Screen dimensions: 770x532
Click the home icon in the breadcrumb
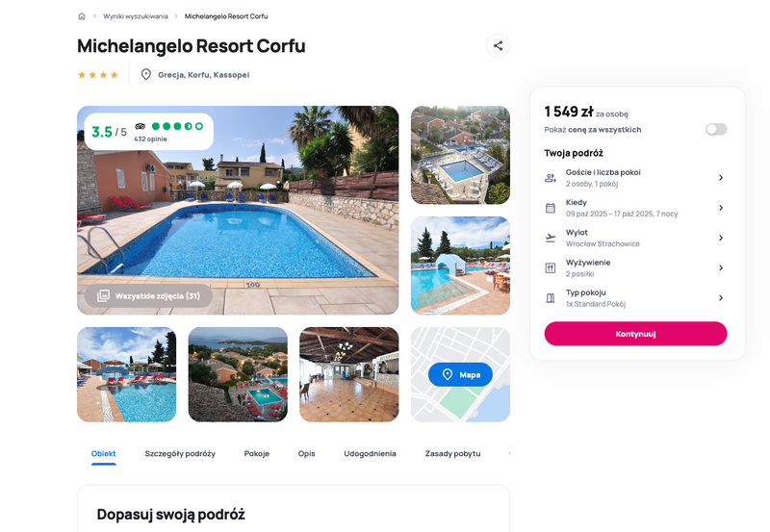click(82, 16)
